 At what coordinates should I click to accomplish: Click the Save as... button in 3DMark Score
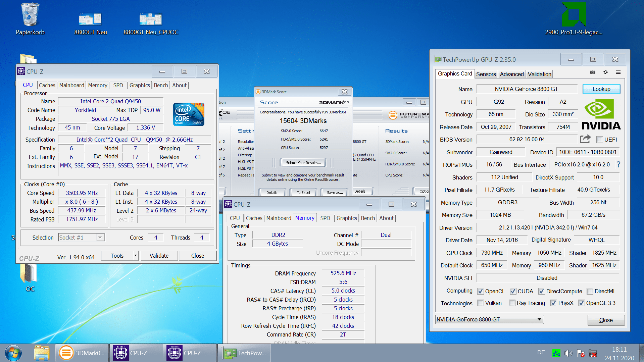tap(335, 193)
